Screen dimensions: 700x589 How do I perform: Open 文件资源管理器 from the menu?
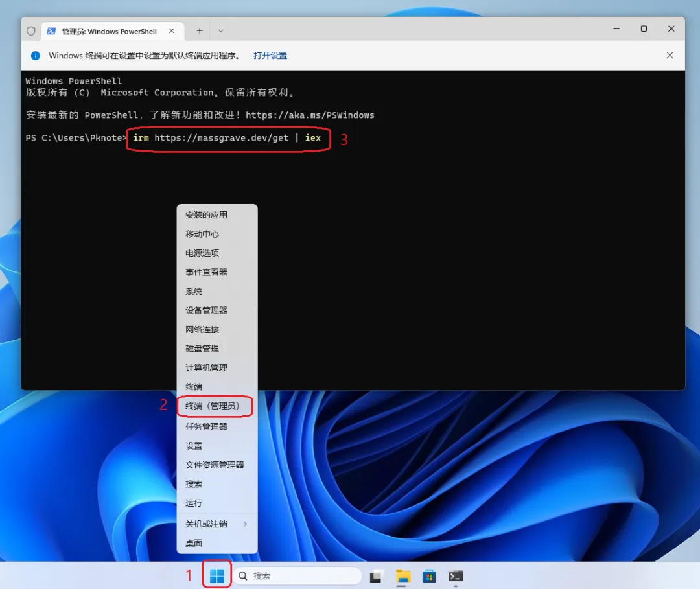pos(217,465)
